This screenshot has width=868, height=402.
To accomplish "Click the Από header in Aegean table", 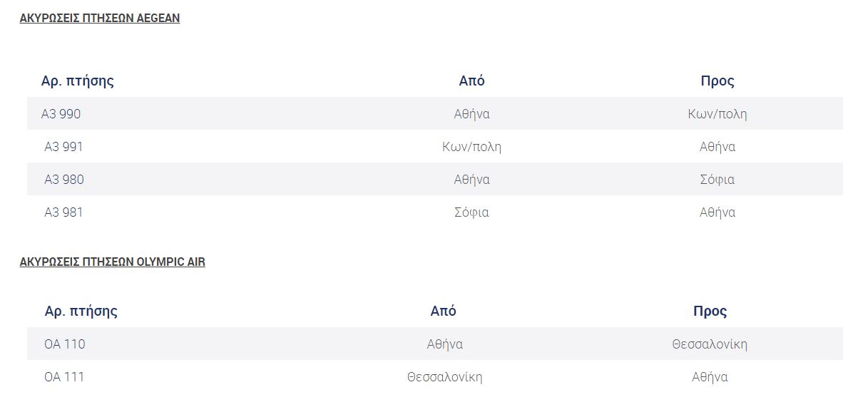I will click(x=471, y=81).
